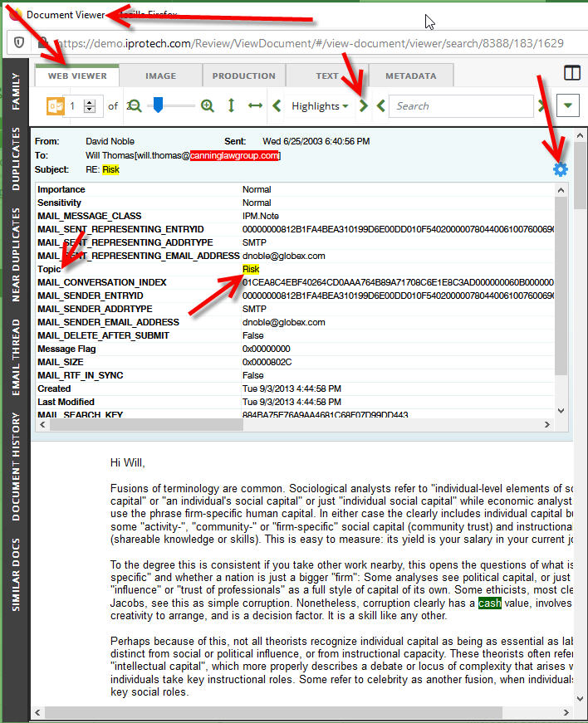Fit document to height with vertical arrow icon
This screenshot has height=723, width=588.
[x=231, y=106]
